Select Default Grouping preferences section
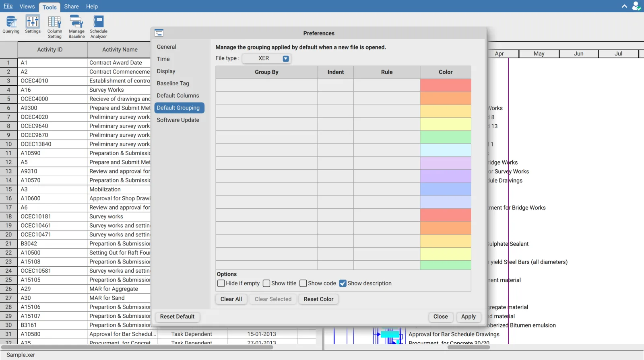The height and width of the screenshot is (360, 644). click(x=179, y=108)
